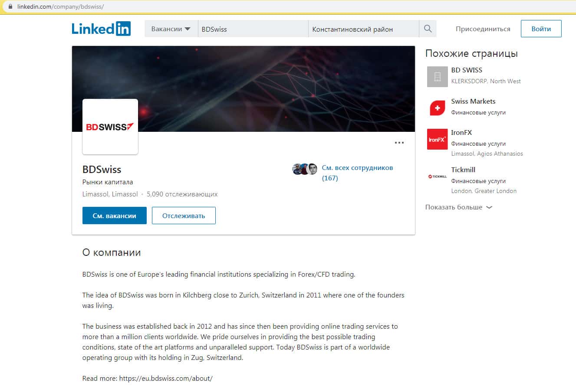Click the BDSwiss search input field
The image size is (576, 392).
click(253, 29)
